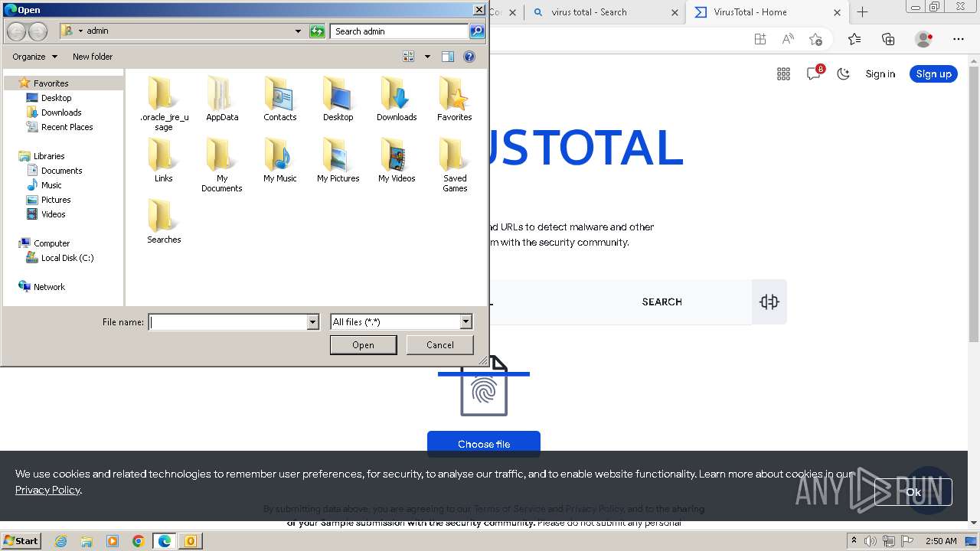
Task: Select the Contacts folder icon
Action: coord(280,99)
